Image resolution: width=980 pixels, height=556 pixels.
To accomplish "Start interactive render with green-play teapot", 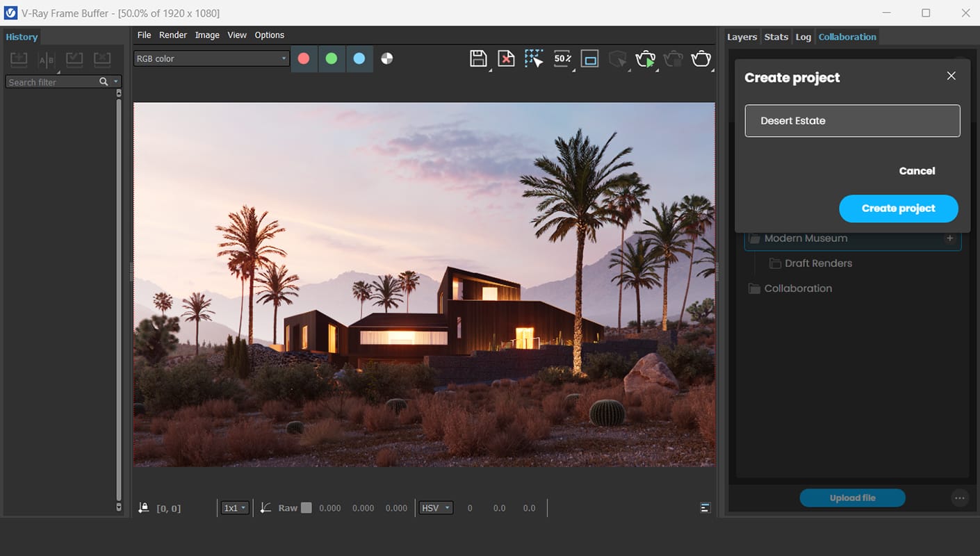I will (x=646, y=59).
